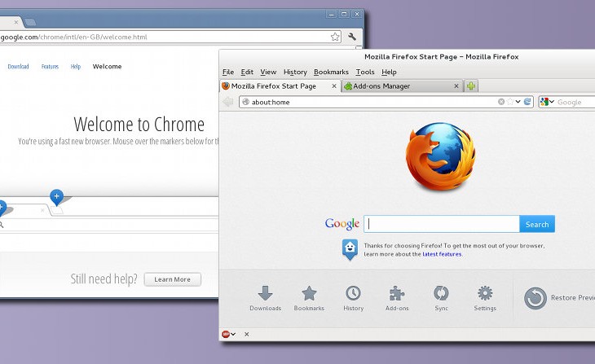595x364 pixels.
Task: Open Settings gear on Firefox start page
Action: tap(485, 298)
